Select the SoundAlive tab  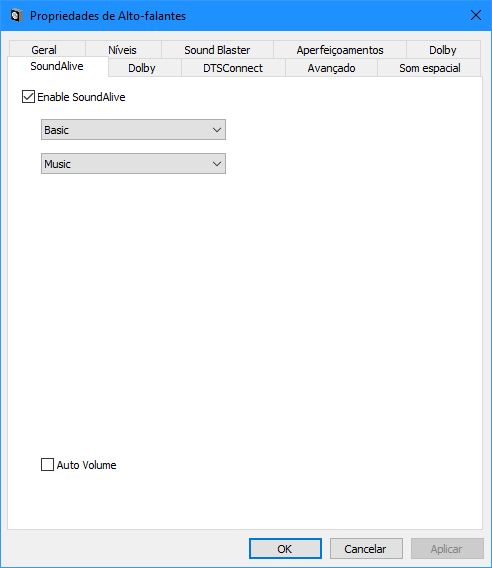tap(58, 67)
